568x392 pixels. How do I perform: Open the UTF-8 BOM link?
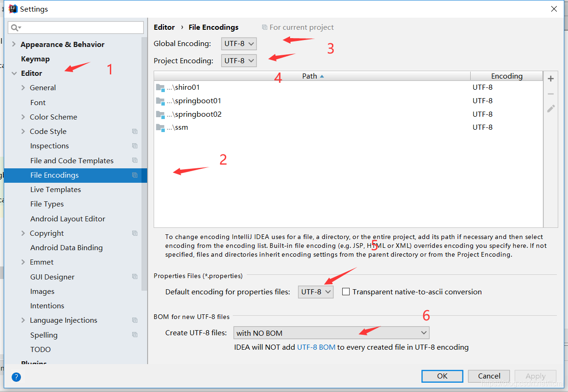[316, 347]
